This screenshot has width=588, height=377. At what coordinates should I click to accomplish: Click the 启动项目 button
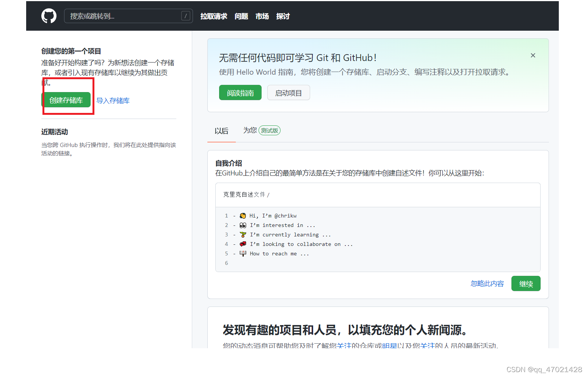289,92
